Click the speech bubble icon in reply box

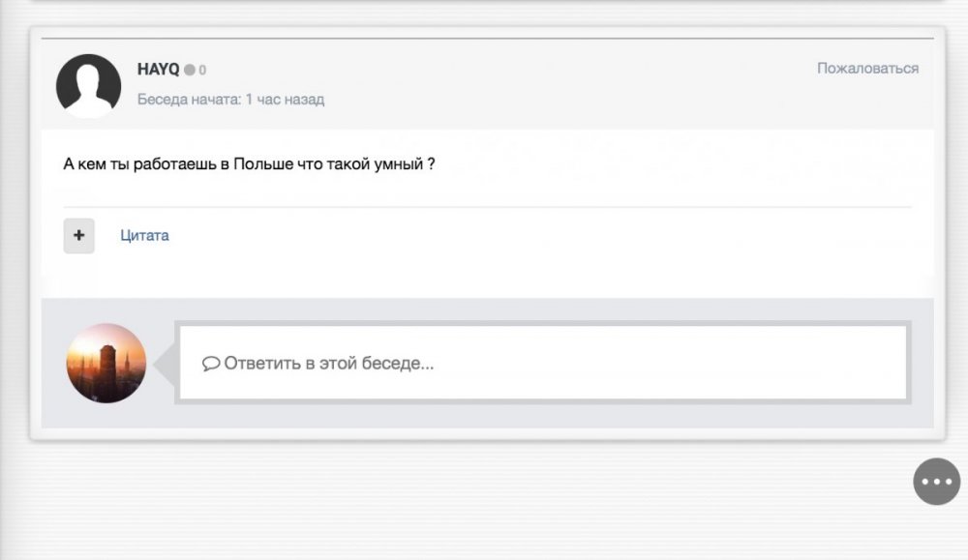tap(211, 364)
